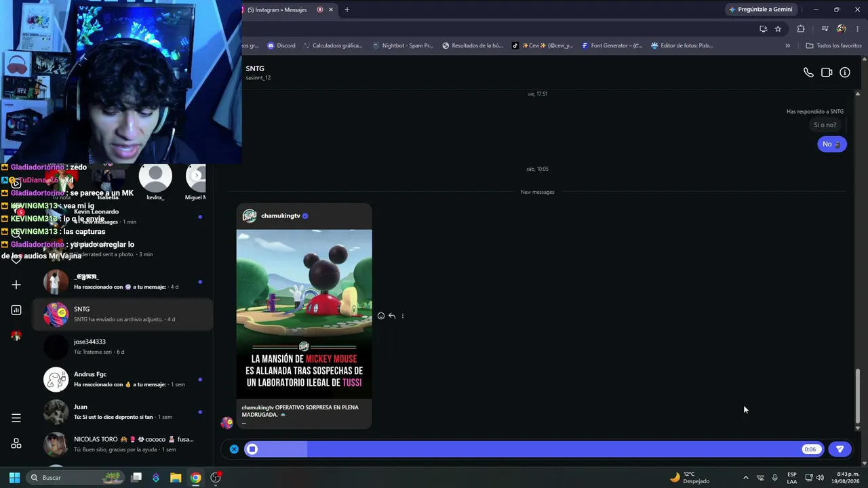The height and width of the screenshot is (488, 868).
Task: Show hidden system tray icons
Action: click(746, 478)
